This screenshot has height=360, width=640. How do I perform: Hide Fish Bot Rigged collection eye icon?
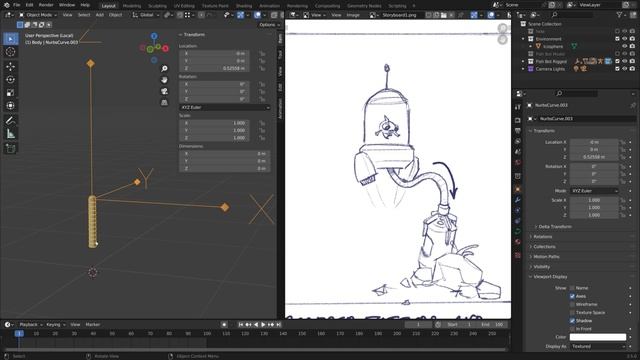point(624,61)
